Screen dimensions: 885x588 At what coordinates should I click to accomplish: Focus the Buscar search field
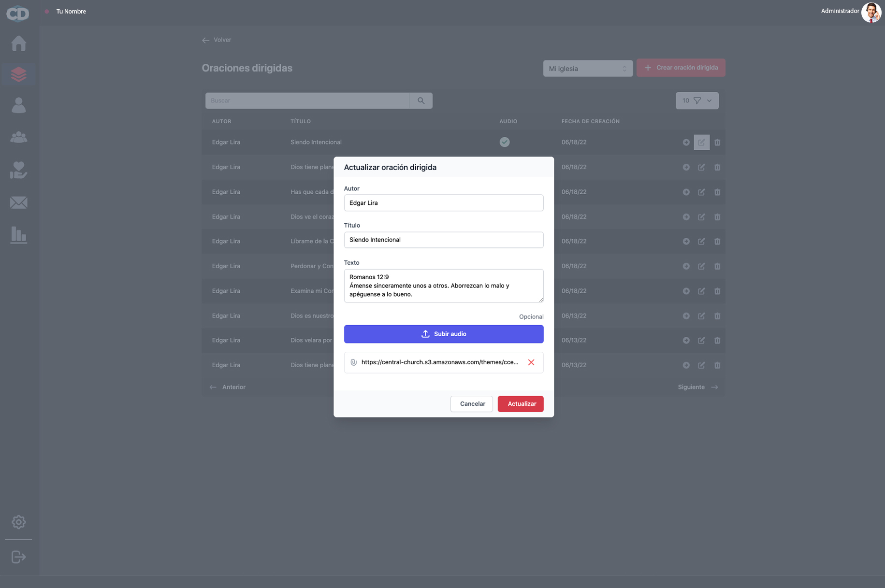(307, 100)
